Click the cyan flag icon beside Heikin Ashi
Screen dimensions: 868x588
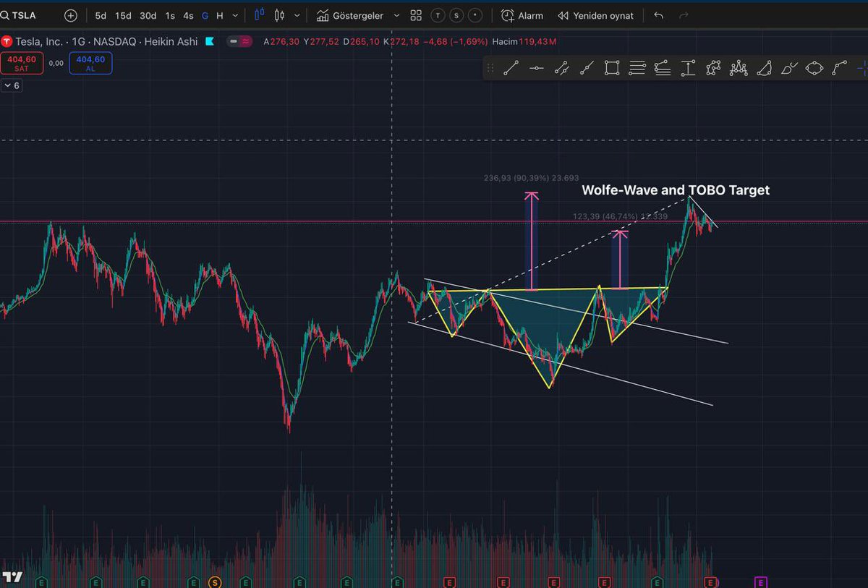[210, 41]
